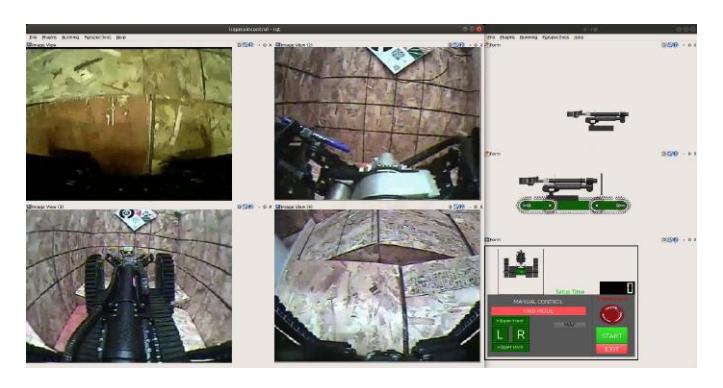Click the black time counter display

tap(617, 288)
